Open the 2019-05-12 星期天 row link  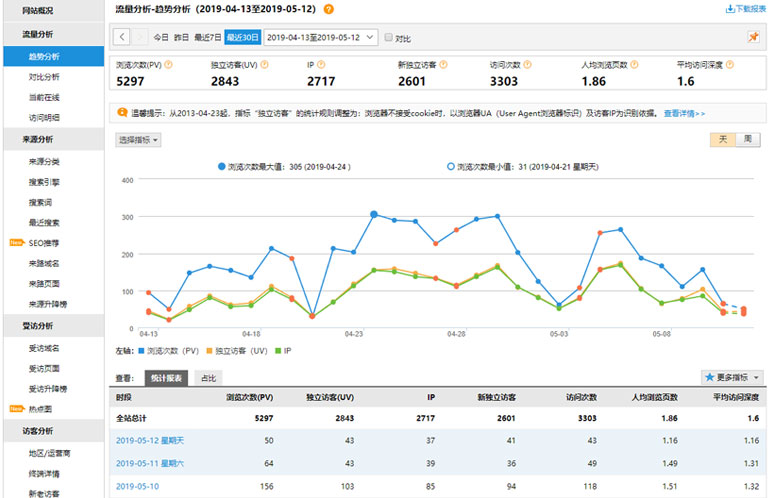[x=150, y=440]
